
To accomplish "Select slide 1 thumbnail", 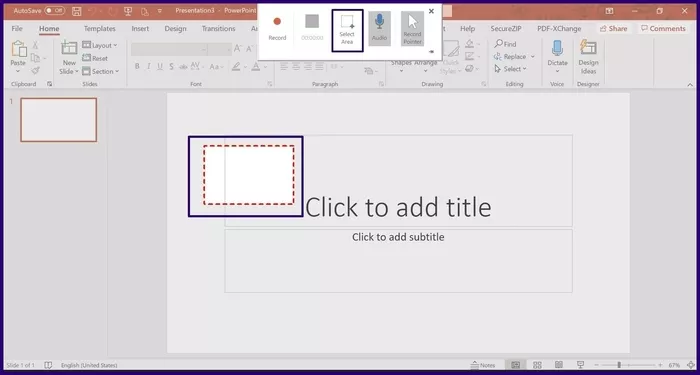I will 58,120.
